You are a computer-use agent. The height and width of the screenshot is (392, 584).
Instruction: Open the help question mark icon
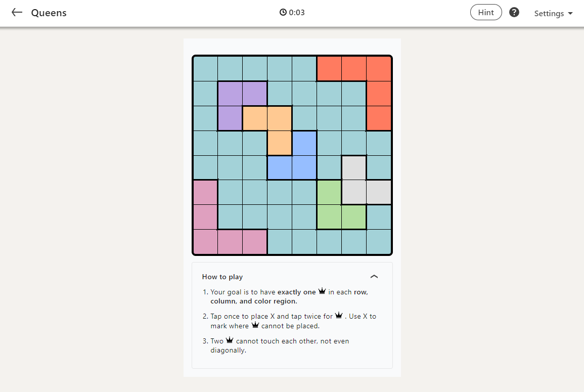(514, 12)
